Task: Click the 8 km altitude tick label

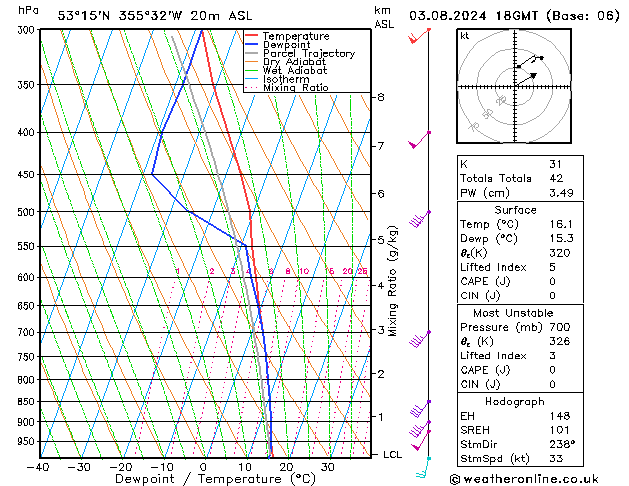Action: pos(380,97)
